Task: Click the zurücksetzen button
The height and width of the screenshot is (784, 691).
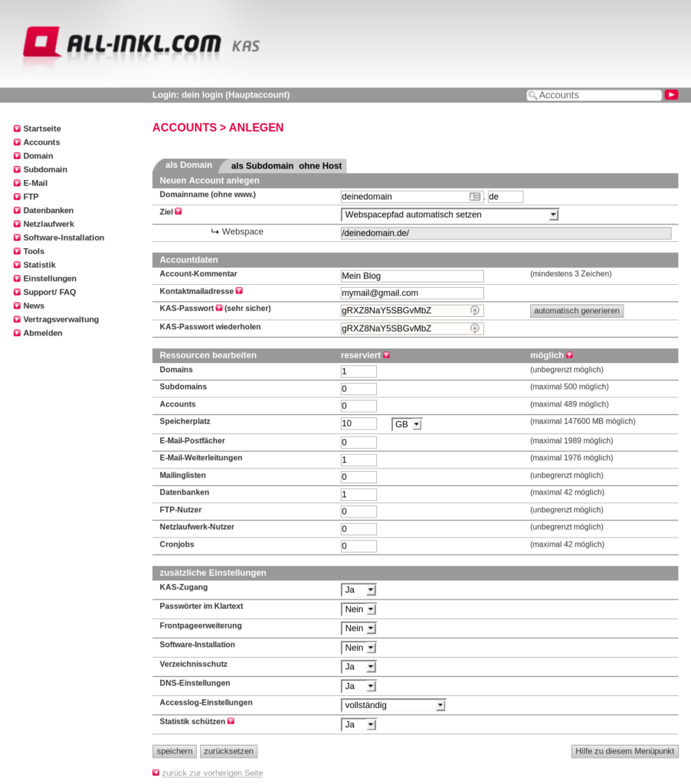Action: tap(228, 751)
